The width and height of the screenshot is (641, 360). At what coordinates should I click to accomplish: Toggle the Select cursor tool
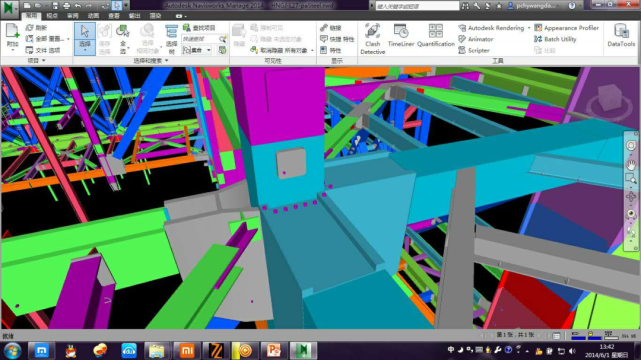85,39
